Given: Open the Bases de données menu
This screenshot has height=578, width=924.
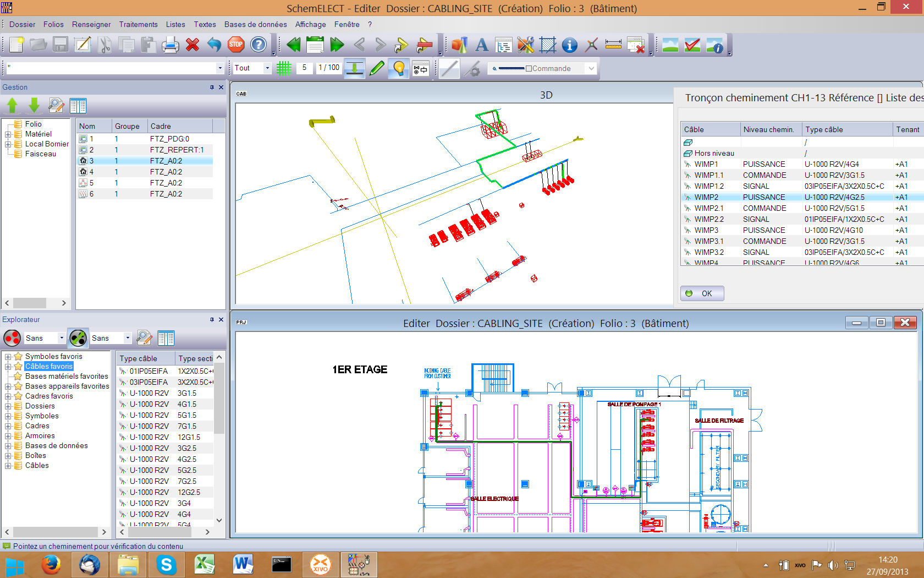Looking at the screenshot, I should click(x=255, y=24).
